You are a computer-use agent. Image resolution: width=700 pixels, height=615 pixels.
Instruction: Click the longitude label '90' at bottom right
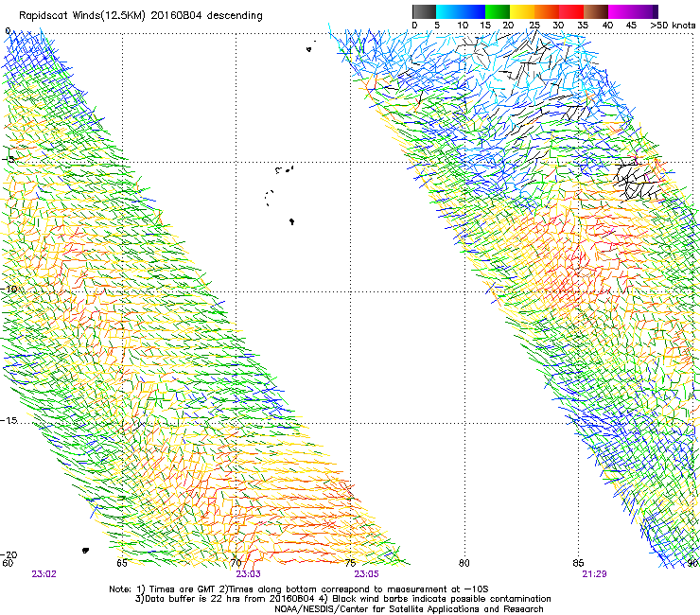693,563
